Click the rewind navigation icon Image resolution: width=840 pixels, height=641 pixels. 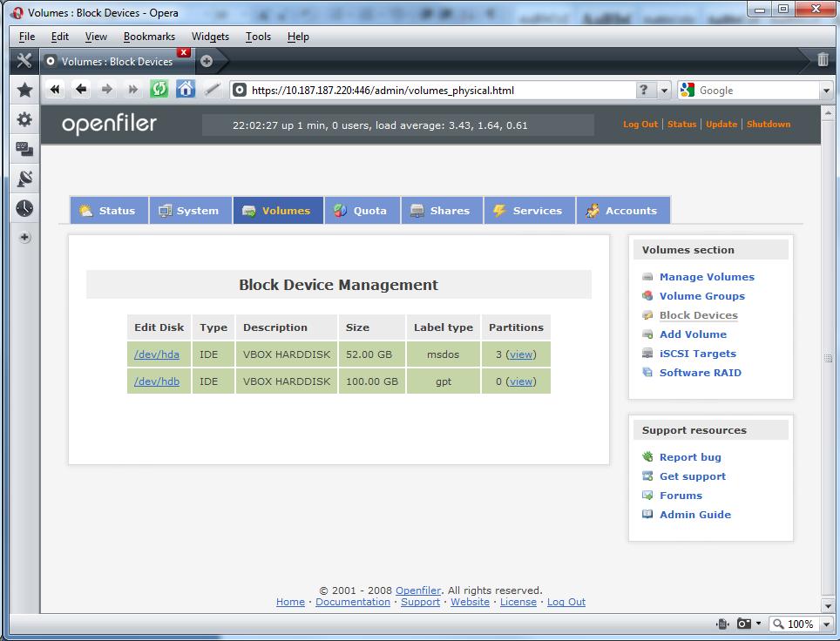tap(55, 90)
